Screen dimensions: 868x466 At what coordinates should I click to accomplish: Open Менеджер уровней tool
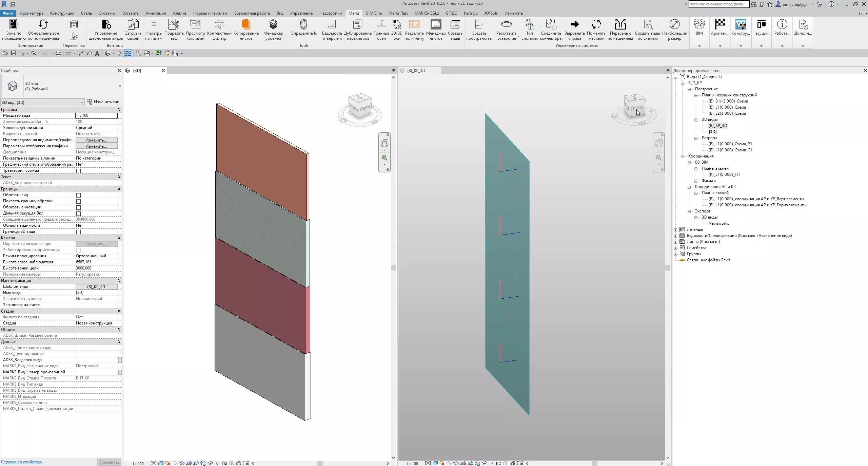point(273,25)
